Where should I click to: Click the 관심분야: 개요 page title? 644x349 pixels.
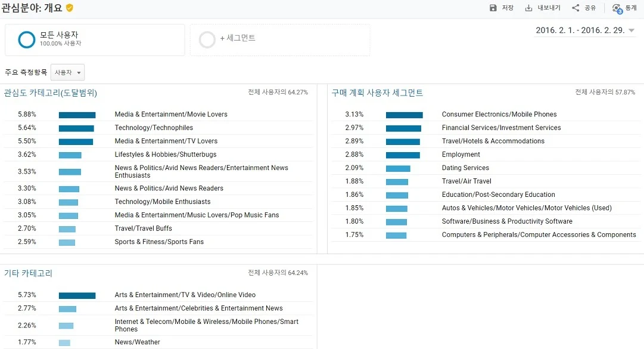(x=32, y=8)
